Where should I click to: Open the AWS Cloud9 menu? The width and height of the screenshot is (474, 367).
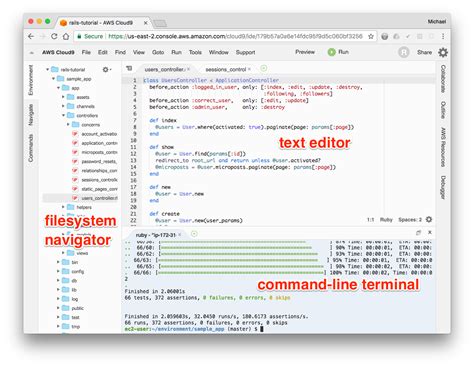pyautogui.click(x=58, y=52)
